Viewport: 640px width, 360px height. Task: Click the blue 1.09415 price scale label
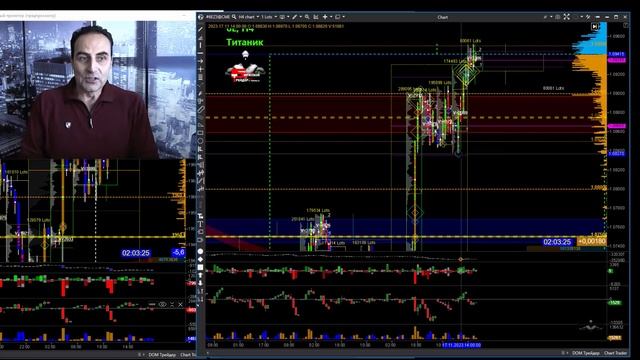click(616, 54)
